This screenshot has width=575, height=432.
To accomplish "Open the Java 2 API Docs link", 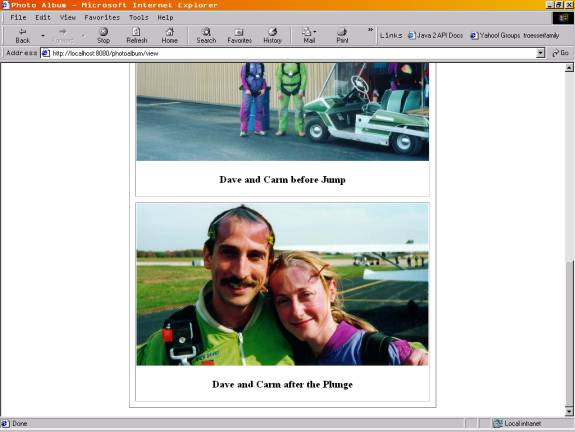I will (x=435, y=35).
